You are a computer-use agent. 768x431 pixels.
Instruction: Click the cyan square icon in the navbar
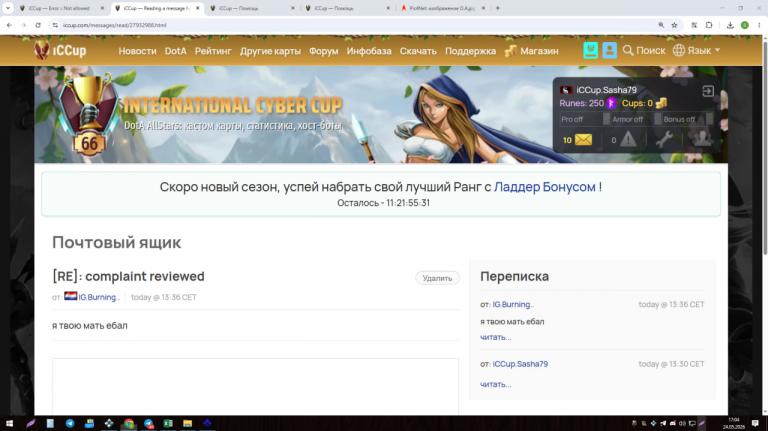[x=591, y=50]
